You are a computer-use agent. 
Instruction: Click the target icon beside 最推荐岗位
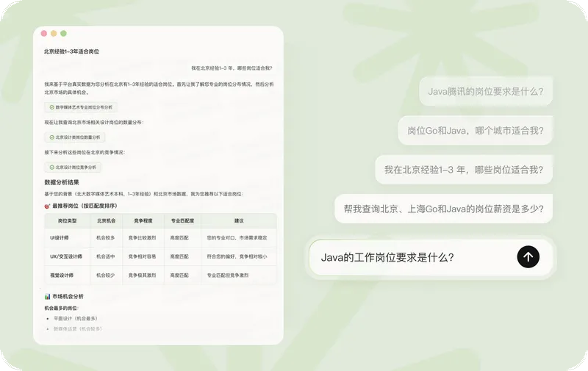click(48, 206)
